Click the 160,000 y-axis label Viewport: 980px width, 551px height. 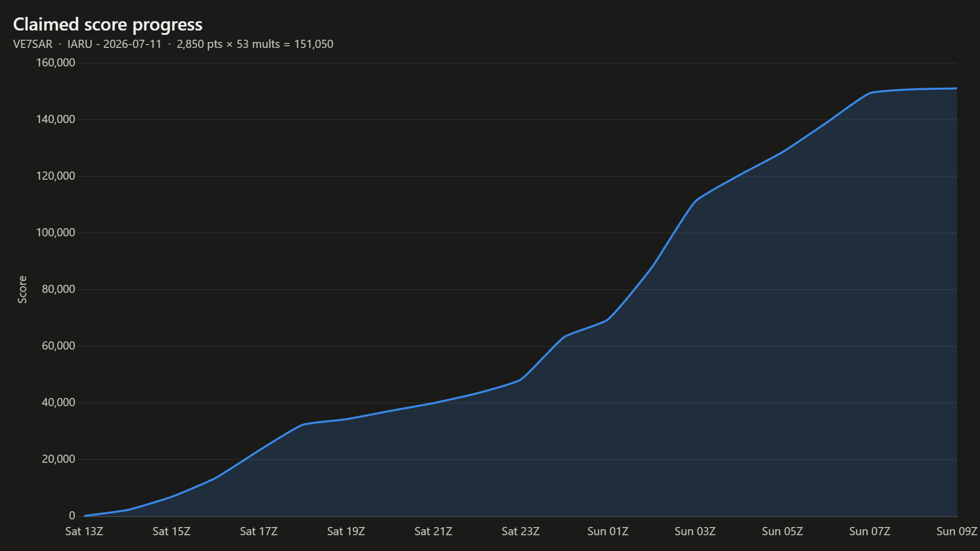click(56, 63)
